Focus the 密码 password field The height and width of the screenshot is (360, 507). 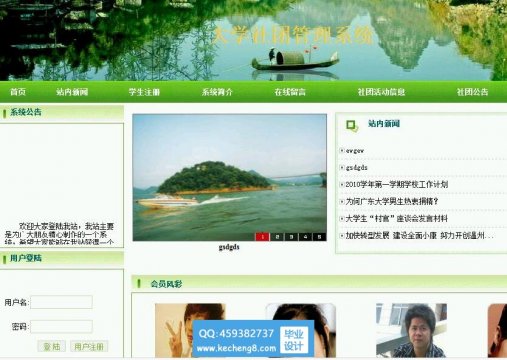click(x=61, y=326)
